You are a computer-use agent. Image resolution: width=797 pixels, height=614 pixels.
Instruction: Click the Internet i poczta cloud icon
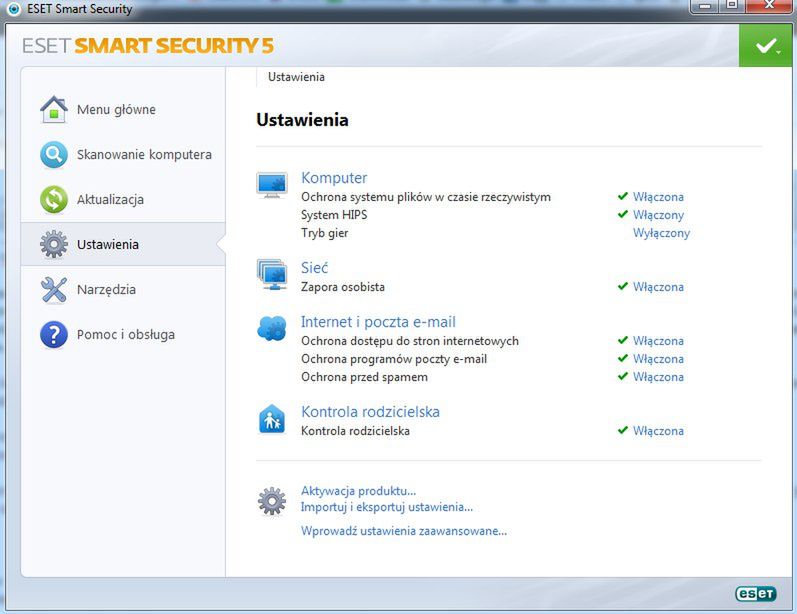(x=272, y=328)
